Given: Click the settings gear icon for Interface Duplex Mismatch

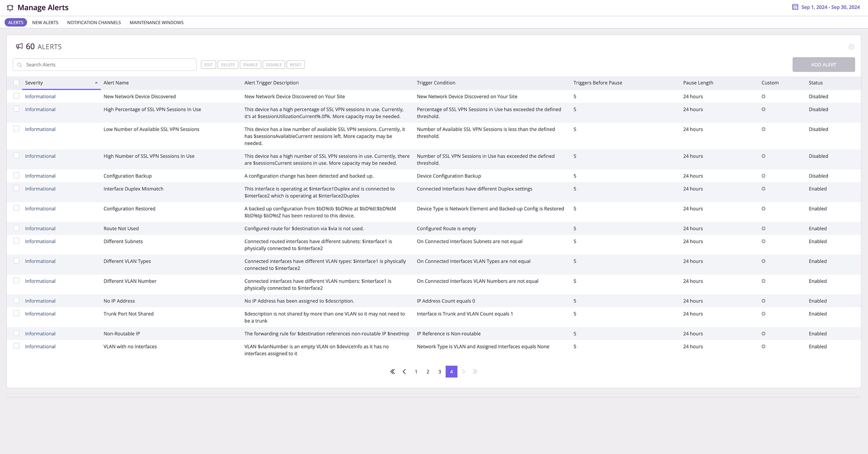Looking at the screenshot, I should [763, 188].
